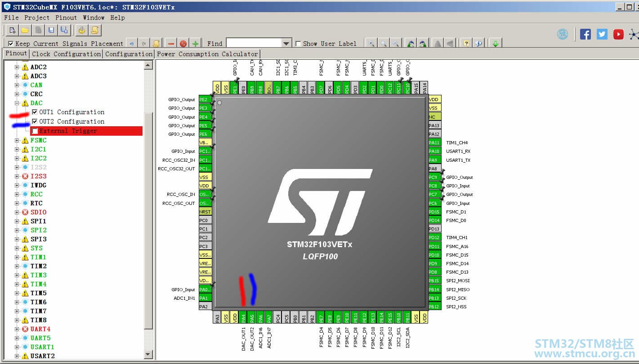Click the 10-year anniversary badge icon
The height and width of the screenshot is (364, 639).
click(563, 34)
